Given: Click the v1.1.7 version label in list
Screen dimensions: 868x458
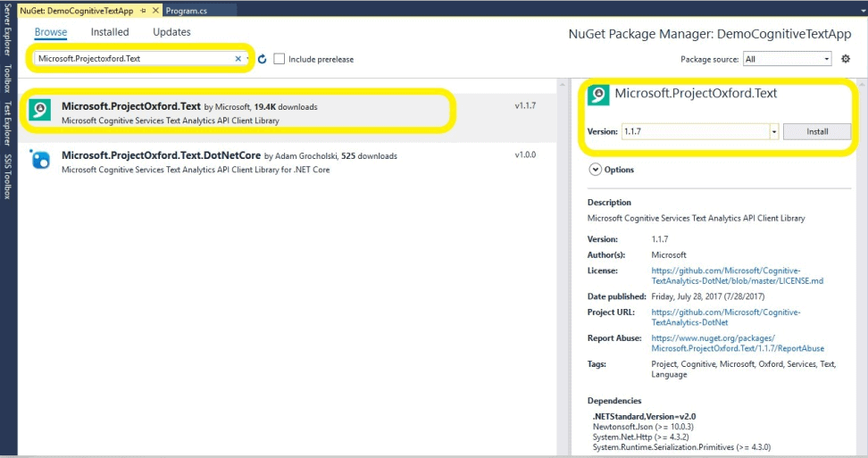Looking at the screenshot, I should (x=525, y=105).
